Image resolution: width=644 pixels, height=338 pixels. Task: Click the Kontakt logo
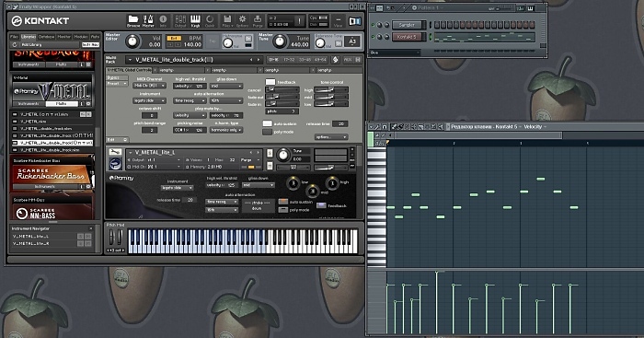[x=40, y=20]
